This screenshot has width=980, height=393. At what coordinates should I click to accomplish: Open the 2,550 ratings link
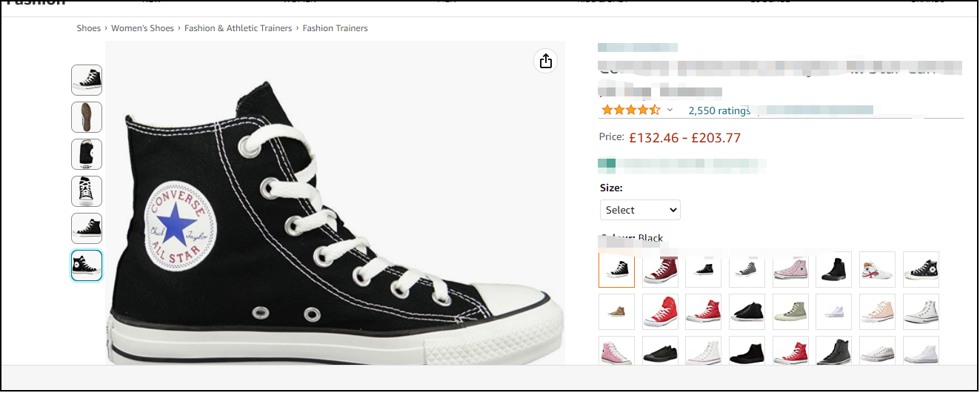coord(719,110)
